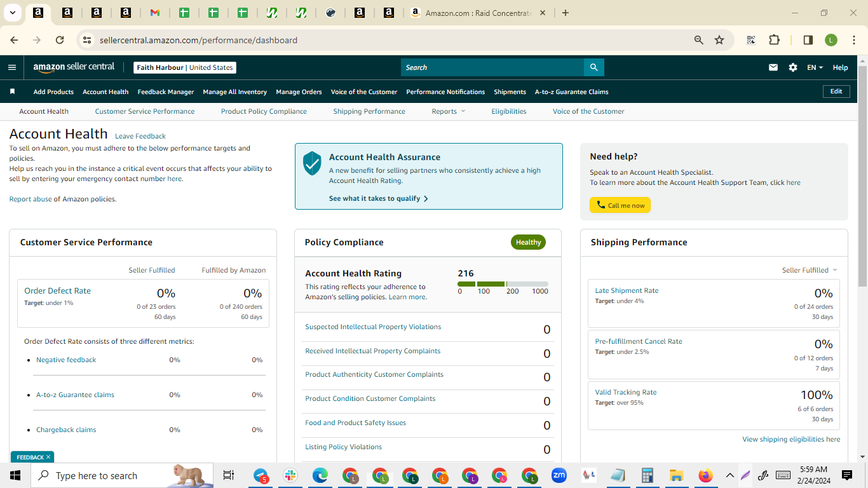Viewport: 868px width, 488px height.
Task: Go back with the browser back arrow
Action: tap(14, 40)
